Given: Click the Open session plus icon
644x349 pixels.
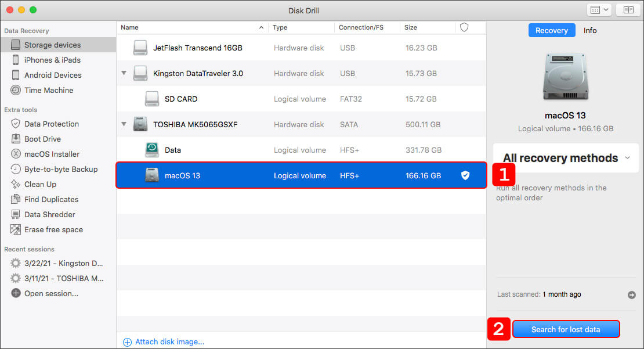Looking at the screenshot, I should coord(16,293).
